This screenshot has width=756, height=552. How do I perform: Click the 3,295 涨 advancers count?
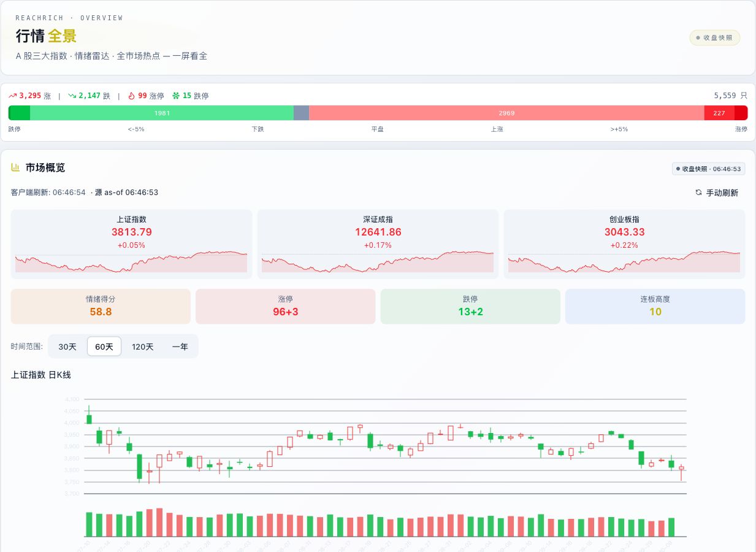point(35,96)
